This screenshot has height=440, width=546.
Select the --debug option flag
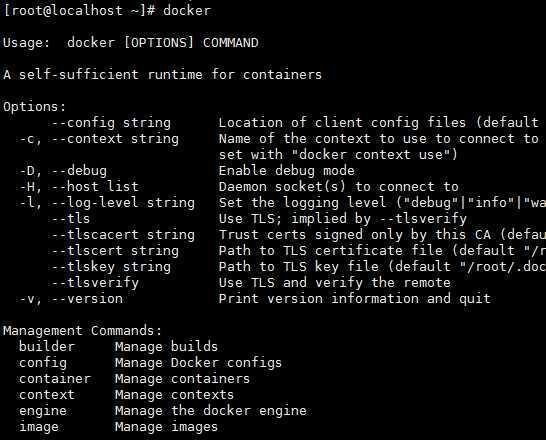[x=79, y=171]
